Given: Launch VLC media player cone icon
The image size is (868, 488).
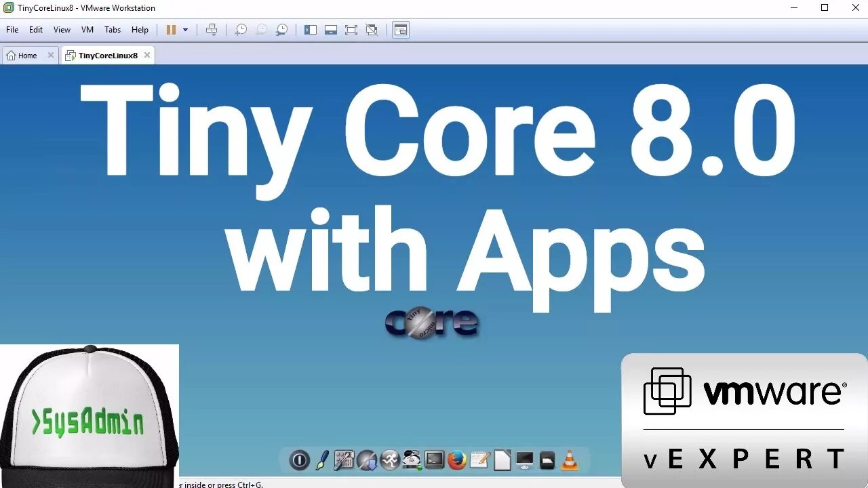Looking at the screenshot, I should (570, 460).
